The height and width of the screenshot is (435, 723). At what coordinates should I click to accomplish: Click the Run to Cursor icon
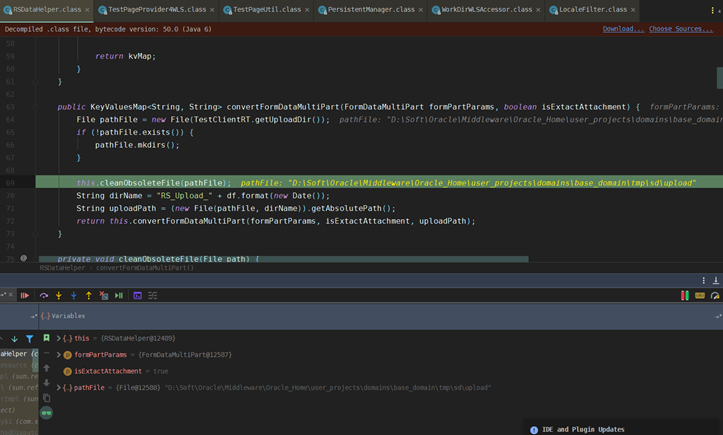(119, 296)
